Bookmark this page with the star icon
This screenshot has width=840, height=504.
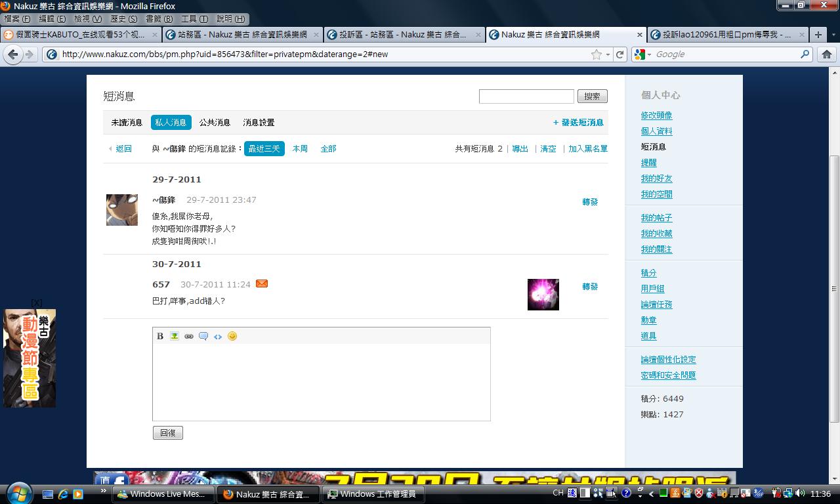tap(596, 54)
